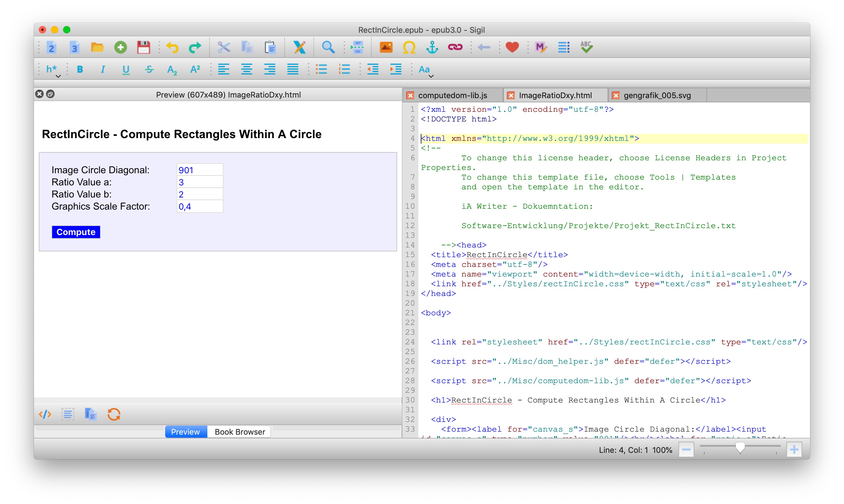Screen dimensions: 844x504
Task: Copy selection toolbar icon
Action: tap(247, 47)
